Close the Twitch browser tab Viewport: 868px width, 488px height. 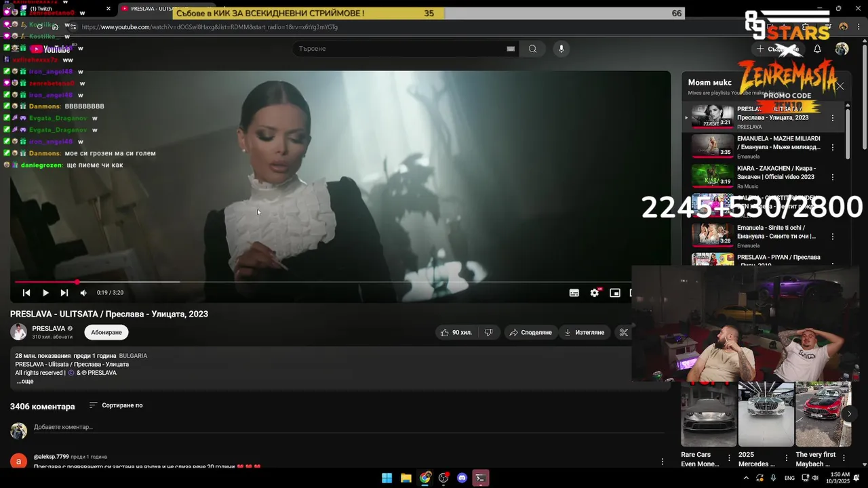(x=108, y=9)
